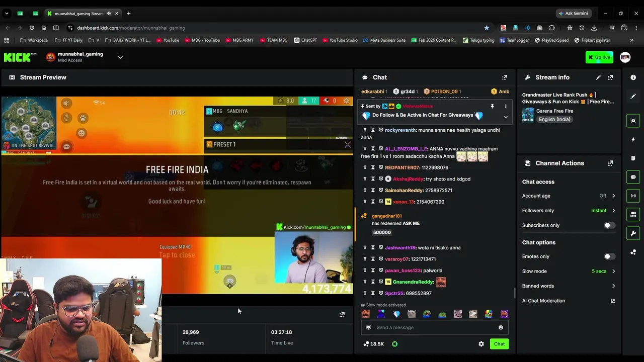The height and width of the screenshot is (362, 644).
Task: Timeout pavan_boss123 with hourglass icon
Action: click(x=373, y=270)
